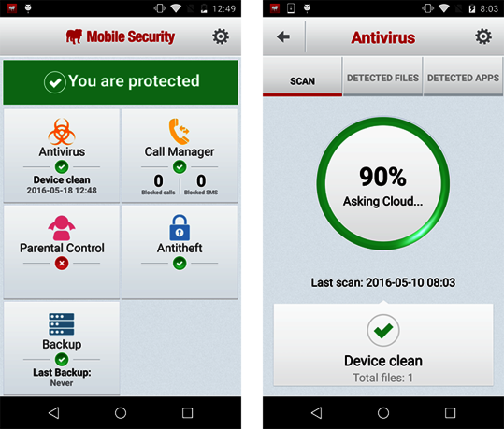This screenshot has width=504, height=429.
Task: Switch to the Detected Apps tab
Action: pyautogui.click(x=463, y=78)
